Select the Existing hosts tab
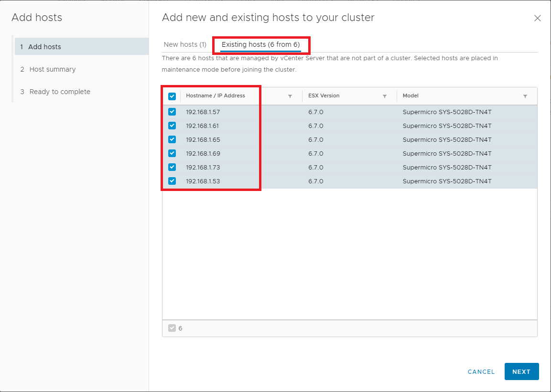Viewport: 551px width, 392px height. coord(260,44)
